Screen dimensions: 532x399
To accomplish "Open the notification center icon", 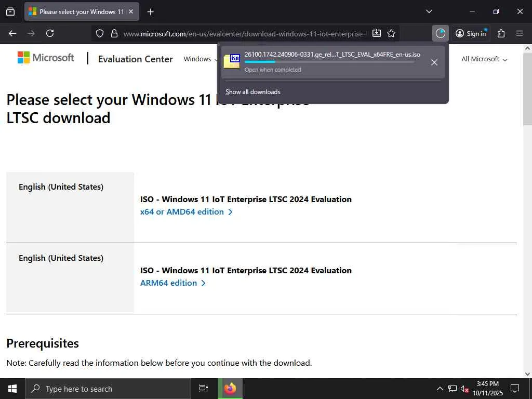I will click(x=515, y=389).
